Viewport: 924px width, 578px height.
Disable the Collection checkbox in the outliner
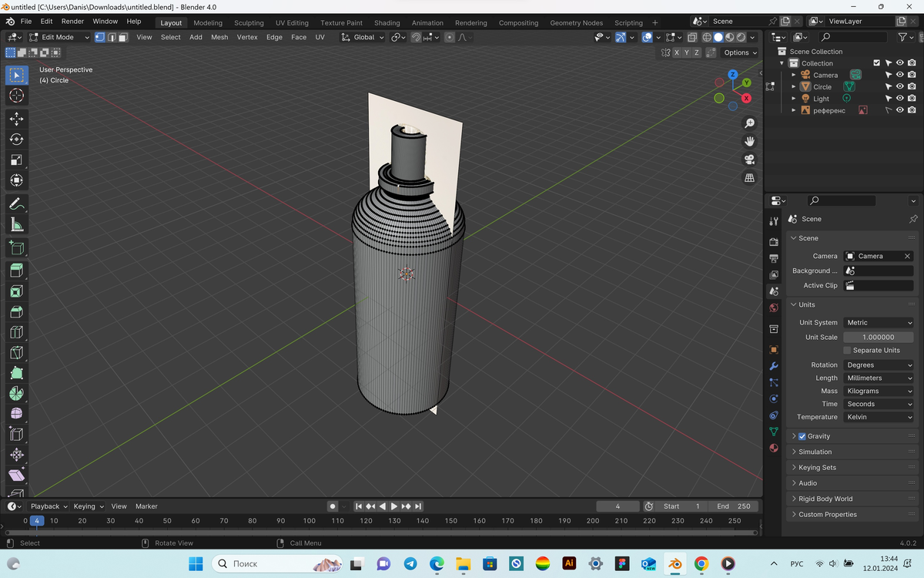point(876,62)
